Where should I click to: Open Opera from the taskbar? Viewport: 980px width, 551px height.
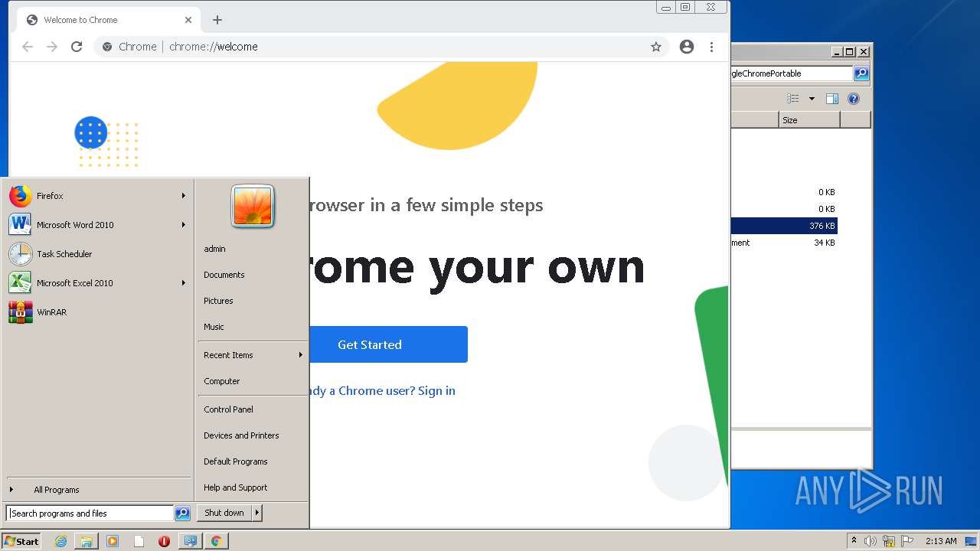pos(164,541)
